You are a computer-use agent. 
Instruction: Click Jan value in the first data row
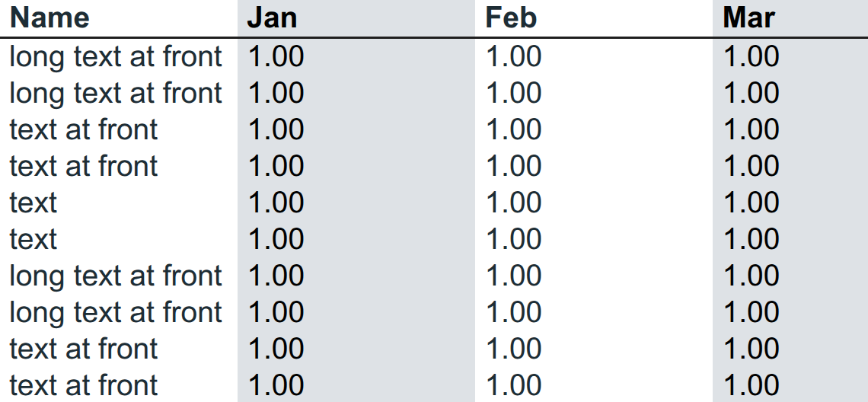coord(276,56)
